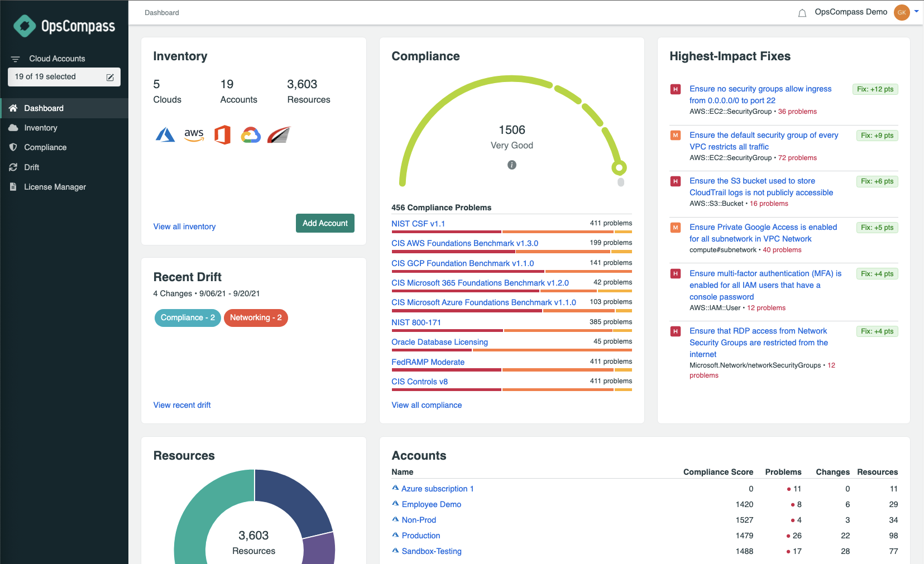This screenshot has width=924, height=564.
Task: Open CIS Controls v8 benchmark
Action: coord(419,382)
